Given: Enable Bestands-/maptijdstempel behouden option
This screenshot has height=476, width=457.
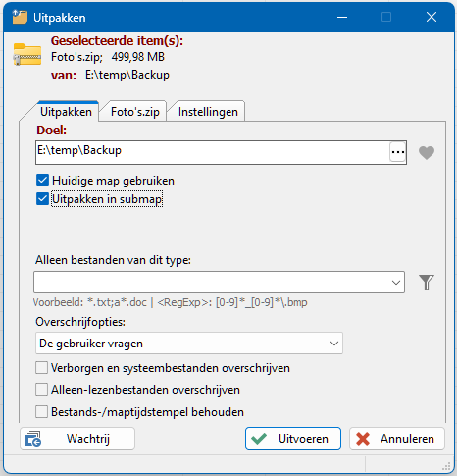Looking at the screenshot, I should 41,412.
